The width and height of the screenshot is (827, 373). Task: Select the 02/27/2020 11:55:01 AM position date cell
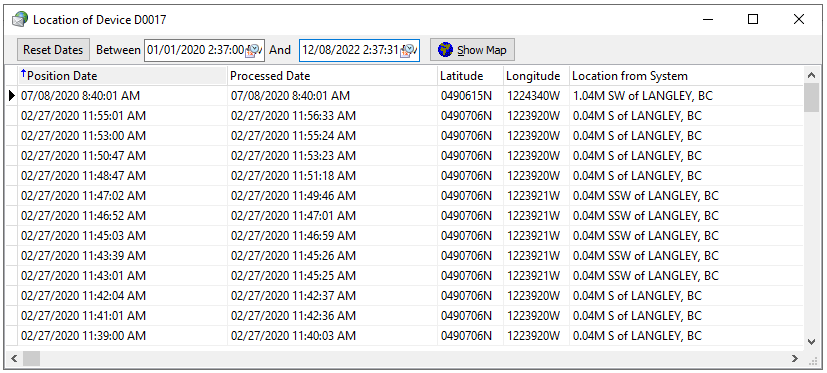122,116
